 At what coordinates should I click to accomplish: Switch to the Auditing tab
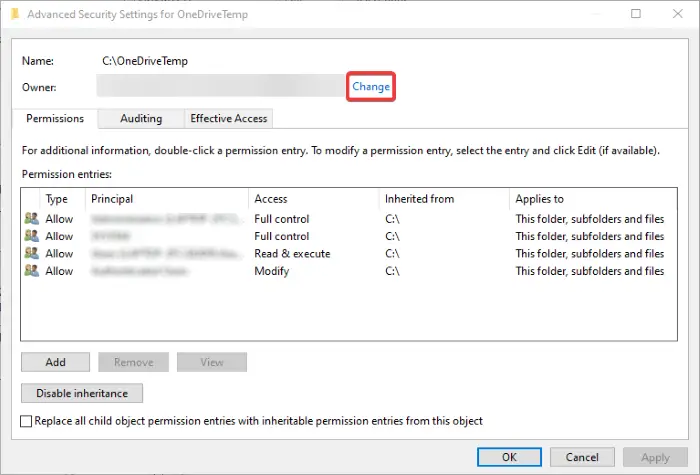pos(141,119)
